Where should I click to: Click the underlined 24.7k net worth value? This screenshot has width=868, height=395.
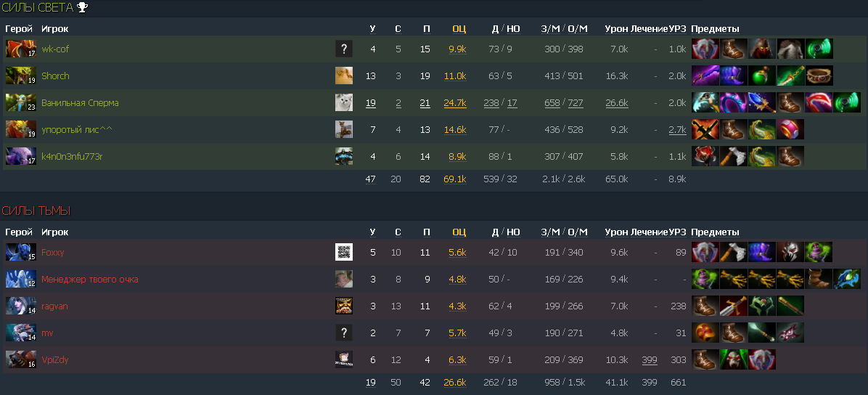[454, 103]
